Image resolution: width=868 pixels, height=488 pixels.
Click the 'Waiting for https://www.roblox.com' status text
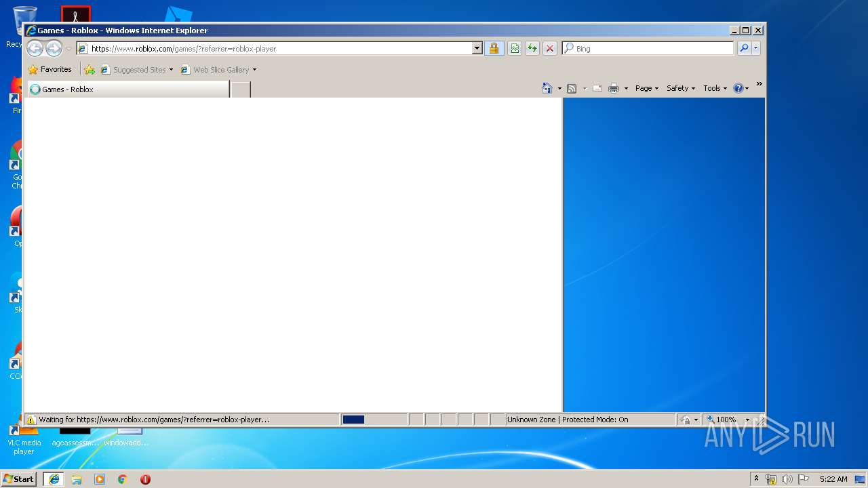[154, 420]
